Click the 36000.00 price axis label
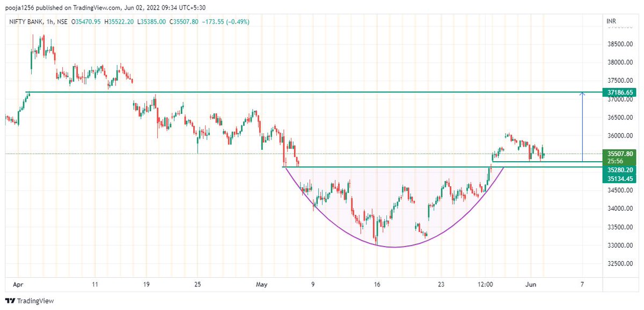 pyautogui.click(x=620, y=135)
